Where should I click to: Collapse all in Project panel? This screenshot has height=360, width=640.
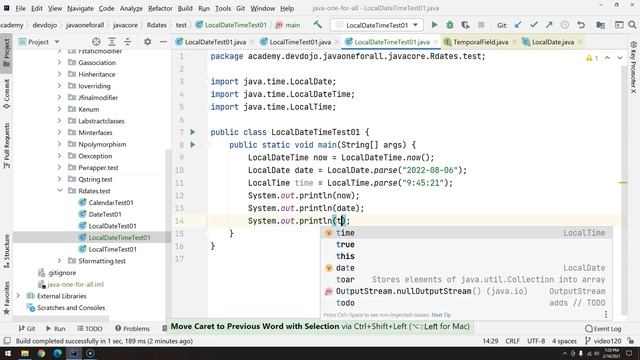(x=128, y=42)
